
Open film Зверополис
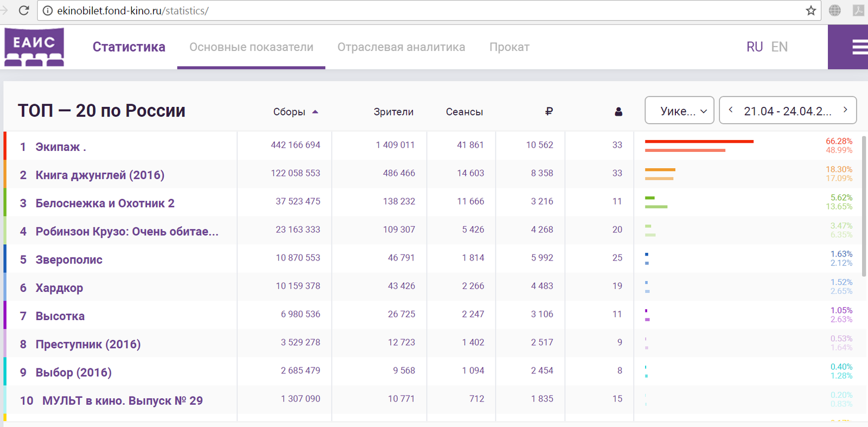[69, 260]
